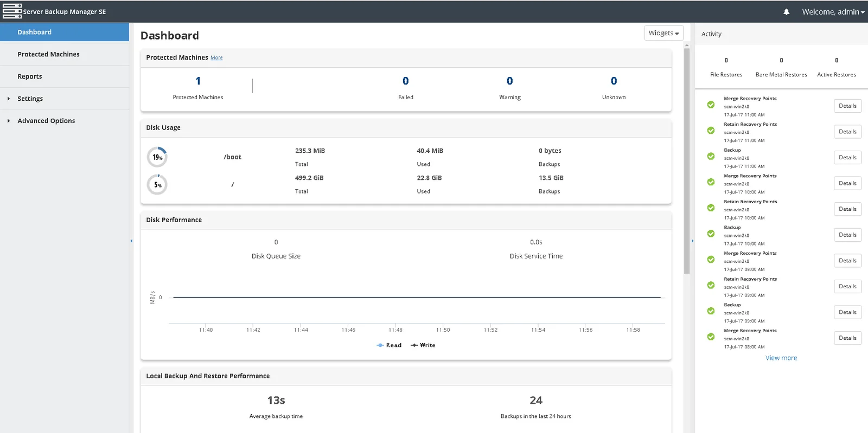Click success icon for Backup 10:00 AM
The width and height of the screenshot is (868, 433).
(711, 234)
